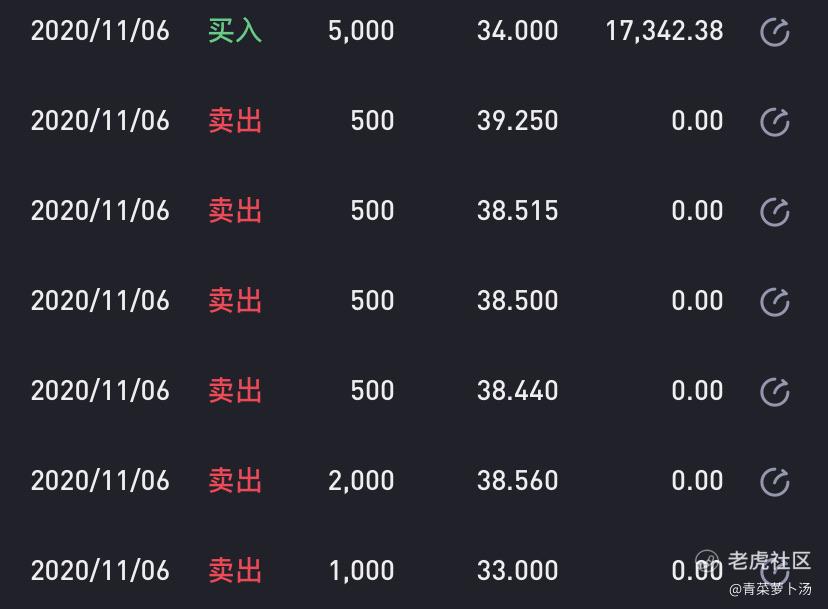Tap share icon on the 33.000 sell row
This screenshot has height=609, width=828.
pyautogui.click(x=775, y=571)
